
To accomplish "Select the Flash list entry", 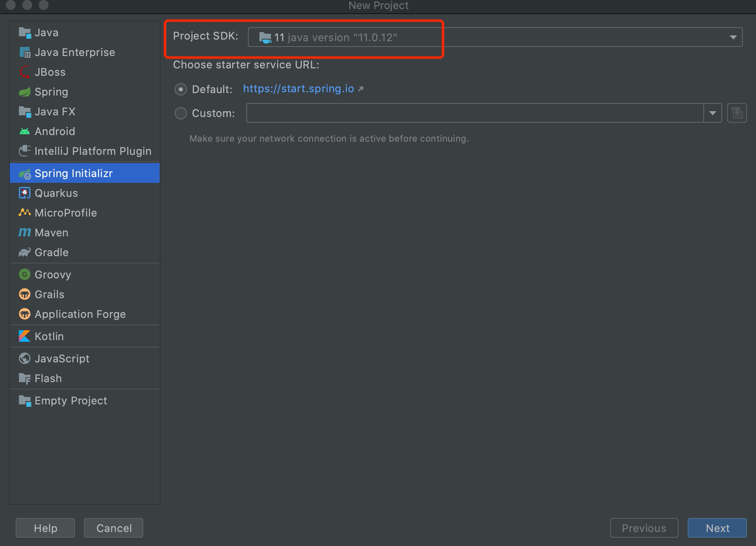I will [85, 378].
